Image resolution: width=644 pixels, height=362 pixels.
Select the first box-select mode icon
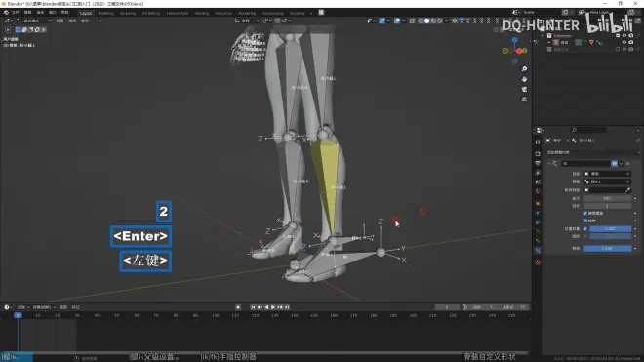[19, 30]
